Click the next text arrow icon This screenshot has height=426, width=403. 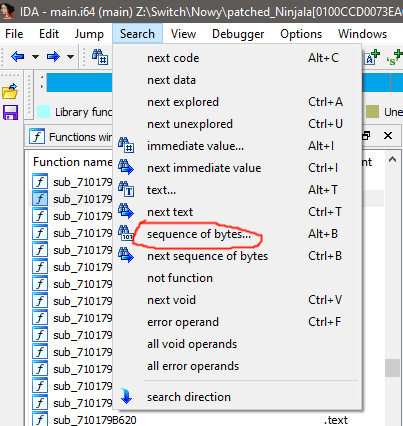coord(126,212)
